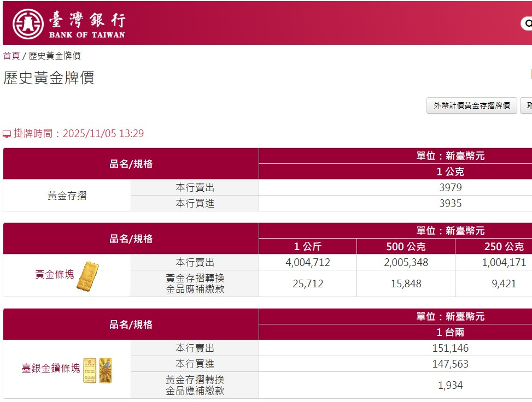Select the 1 公克 column header

click(451, 172)
